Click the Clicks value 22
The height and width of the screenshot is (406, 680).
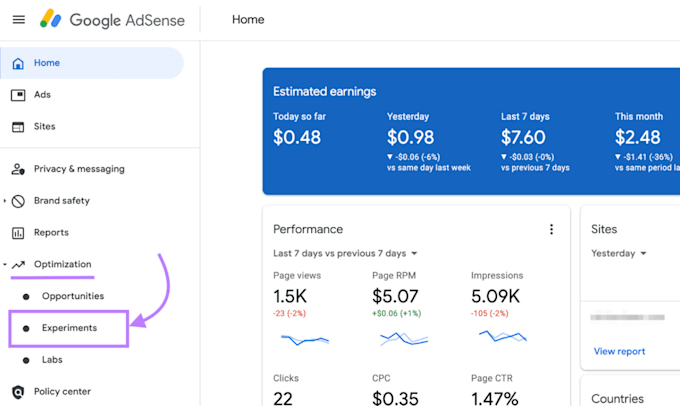click(x=283, y=398)
